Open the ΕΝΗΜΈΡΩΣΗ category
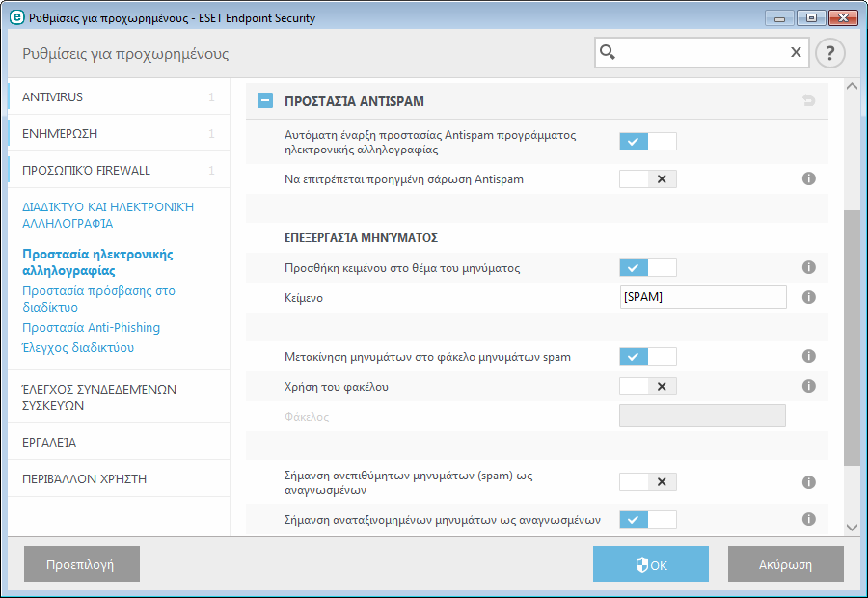This screenshot has width=868, height=598. (x=119, y=133)
